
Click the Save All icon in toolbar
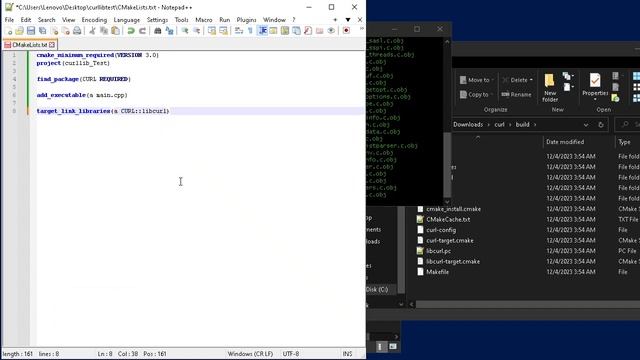coord(42,31)
